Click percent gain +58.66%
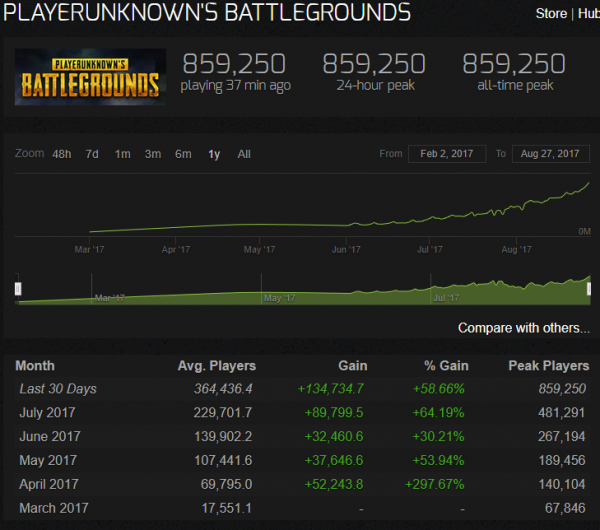Screen dimensions: 600x530 click(439, 389)
